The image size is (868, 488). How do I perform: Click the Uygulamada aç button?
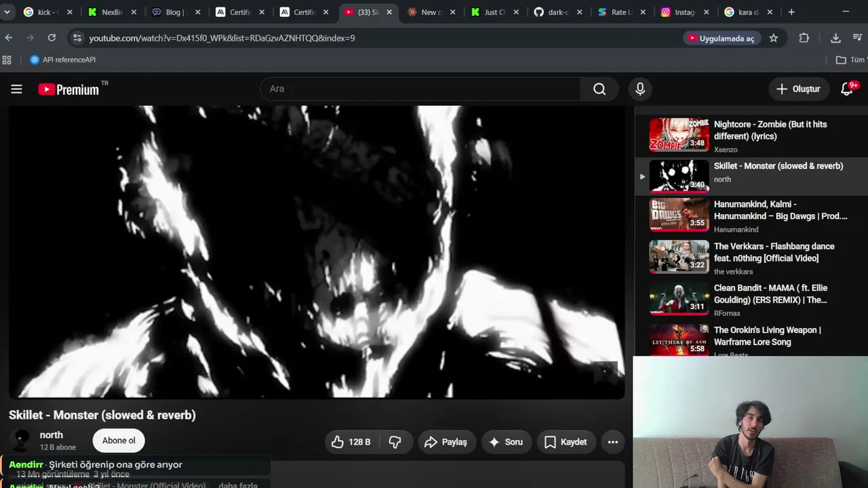(x=721, y=38)
